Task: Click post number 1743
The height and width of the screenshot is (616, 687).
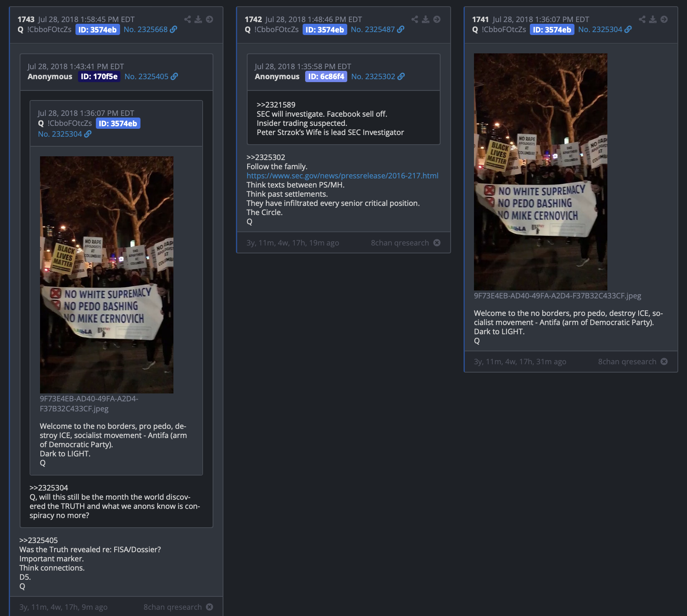Action: [26, 19]
